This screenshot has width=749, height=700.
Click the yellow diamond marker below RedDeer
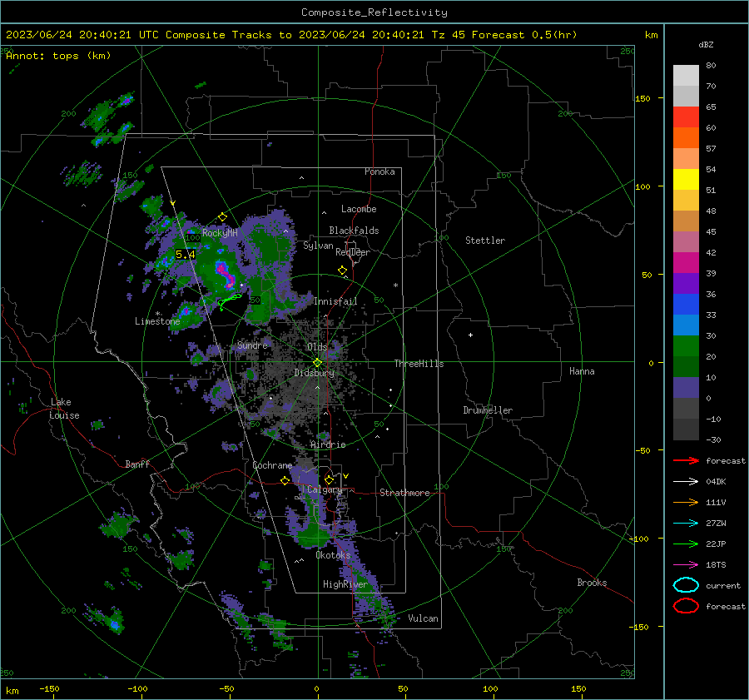(342, 271)
